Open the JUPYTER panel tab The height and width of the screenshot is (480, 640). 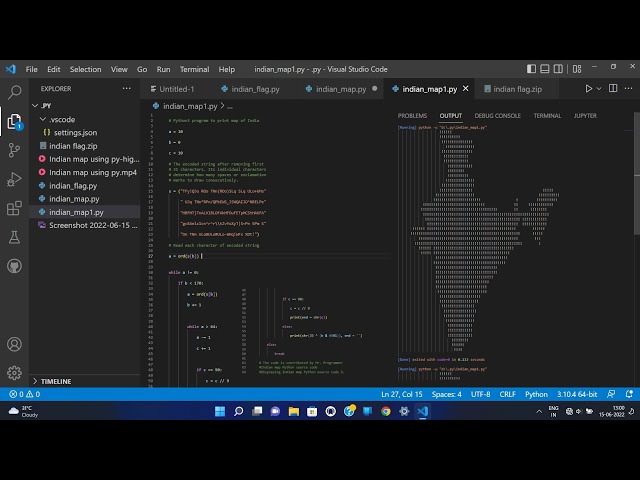tap(585, 116)
